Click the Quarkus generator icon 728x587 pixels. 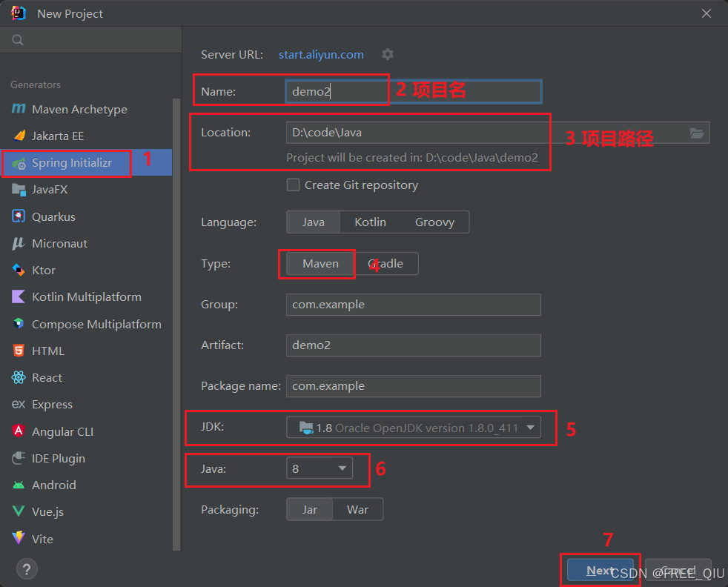pyautogui.click(x=19, y=216)
